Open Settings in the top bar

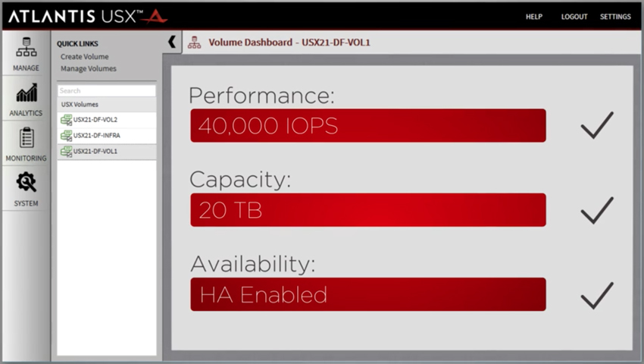(x=615, y=17)
